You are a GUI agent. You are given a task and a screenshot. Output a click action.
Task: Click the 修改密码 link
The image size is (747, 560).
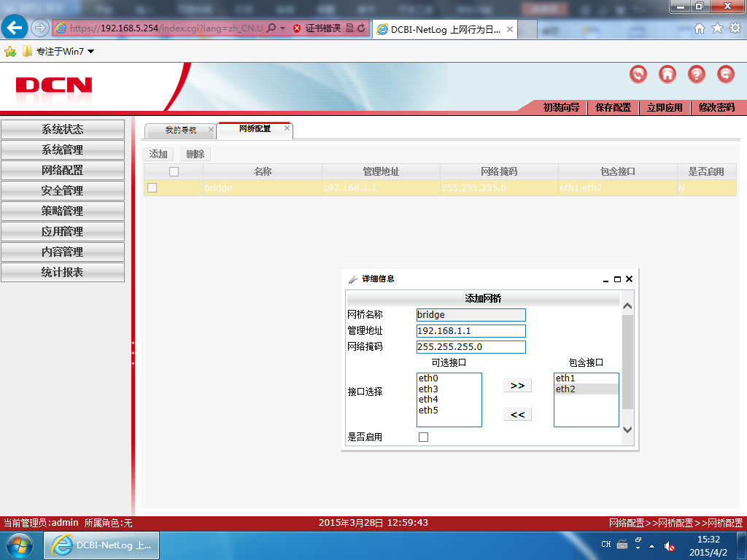716,107
